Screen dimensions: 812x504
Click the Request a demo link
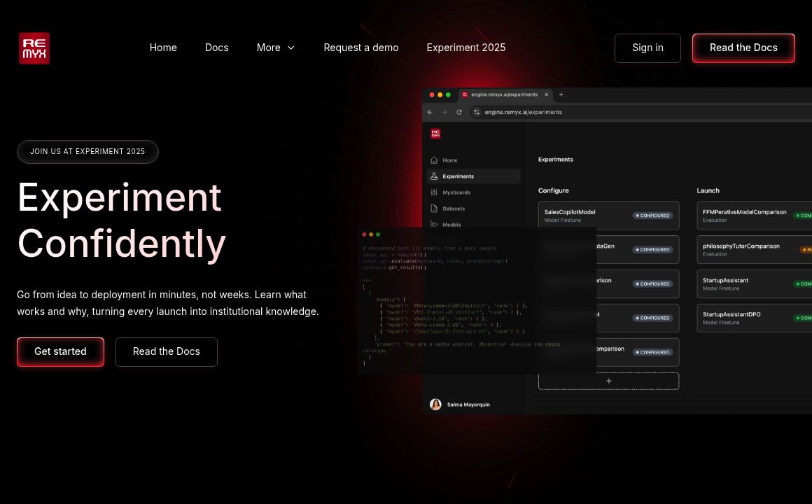point(360,48)
